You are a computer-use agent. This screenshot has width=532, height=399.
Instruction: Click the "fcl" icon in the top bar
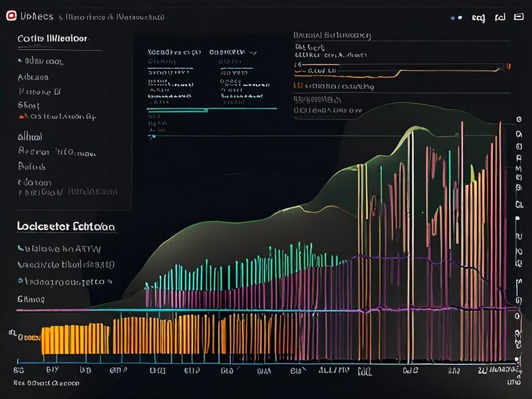(x=500, y=17)
